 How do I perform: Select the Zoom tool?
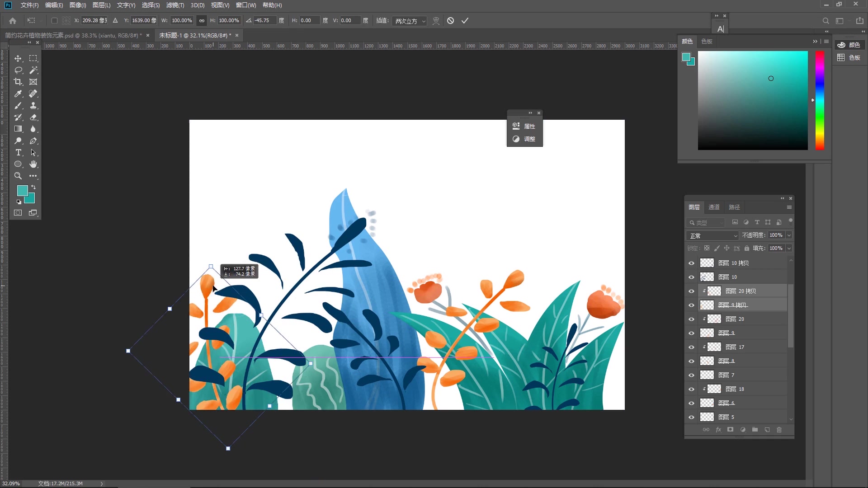click(x=18, y=176)
